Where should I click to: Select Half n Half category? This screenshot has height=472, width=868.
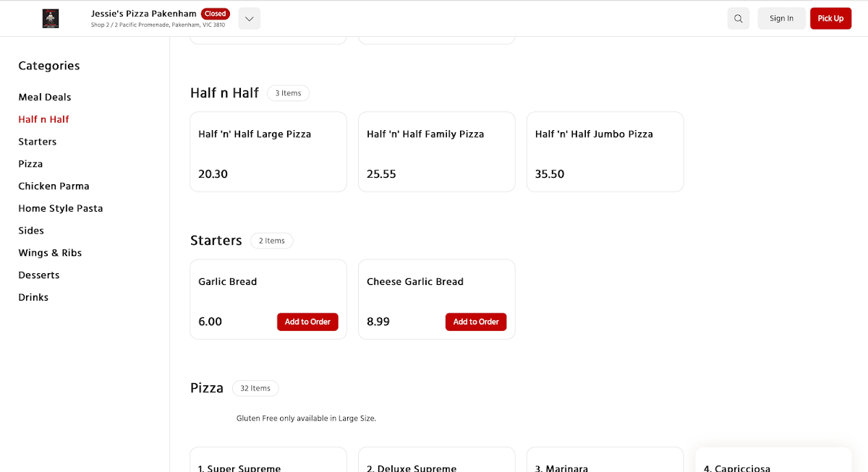point(44,119)
